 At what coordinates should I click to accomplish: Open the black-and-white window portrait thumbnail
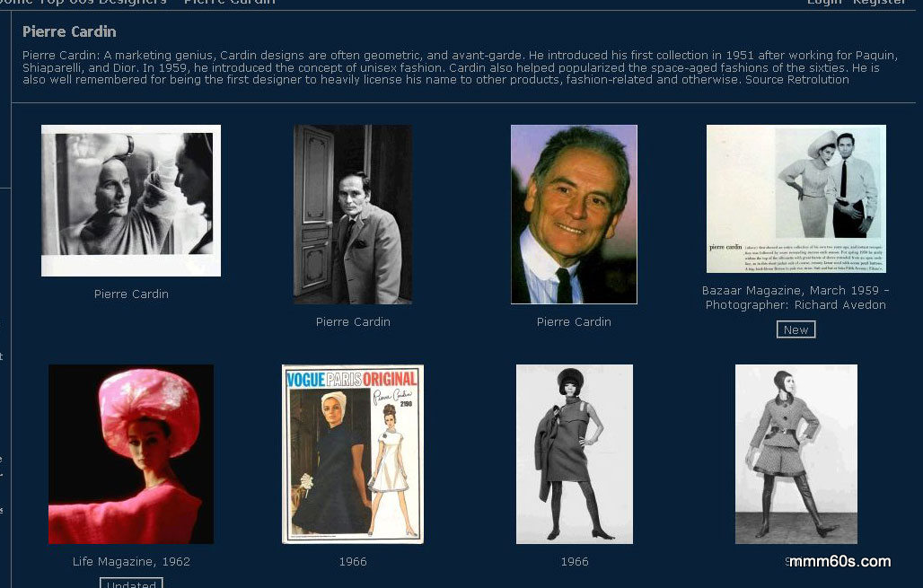[x=131, y=200]
